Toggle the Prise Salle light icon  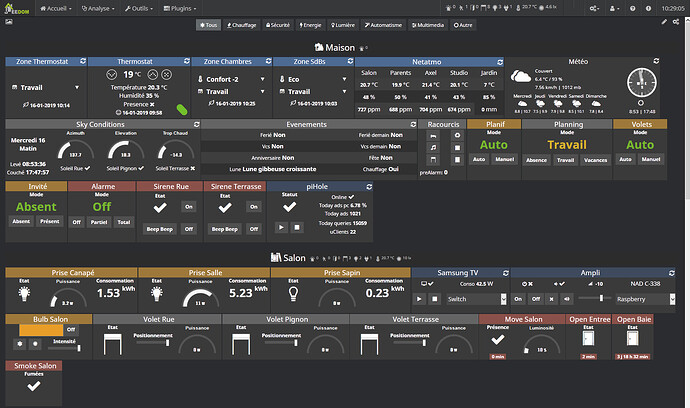point(157,294)
